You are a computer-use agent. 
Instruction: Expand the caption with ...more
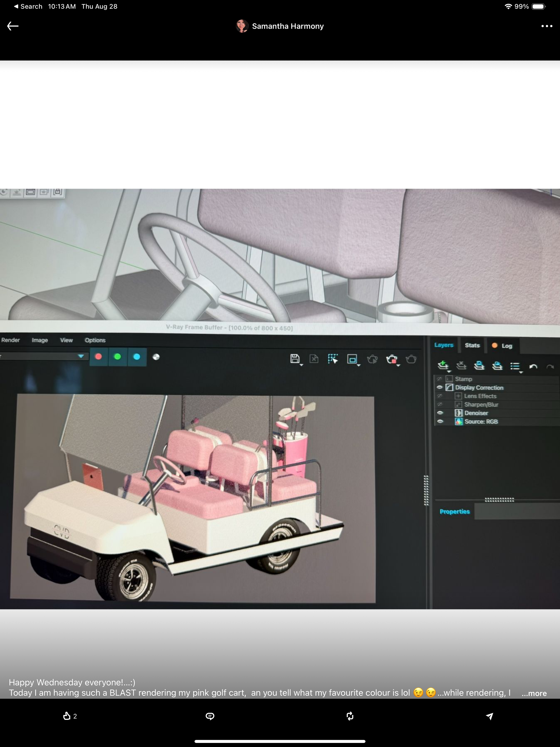(x=534, y=693)
